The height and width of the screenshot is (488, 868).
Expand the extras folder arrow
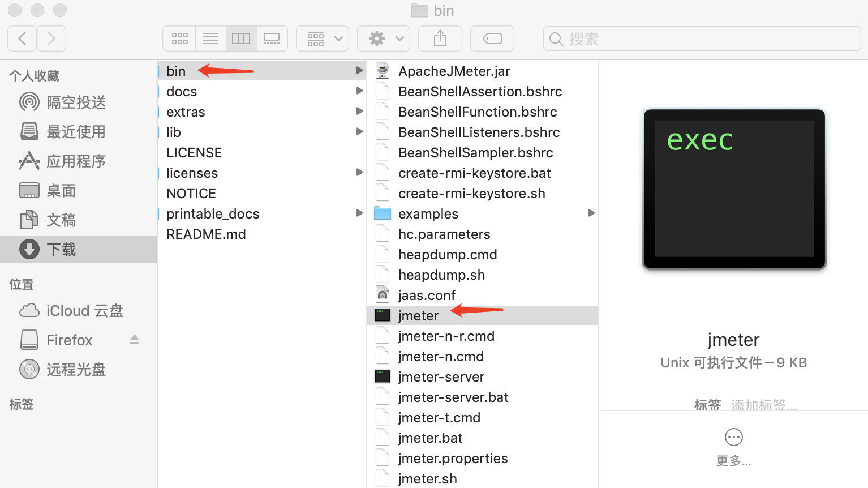tap(359, 112)
